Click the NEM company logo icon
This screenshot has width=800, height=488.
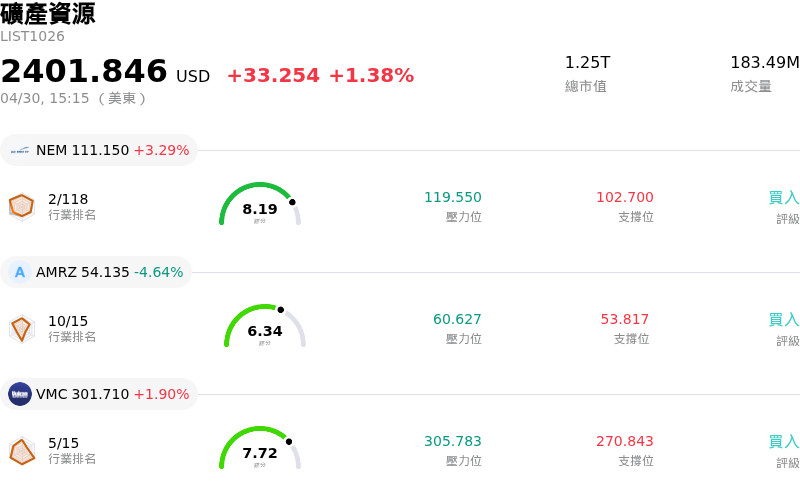coord(20,151)
